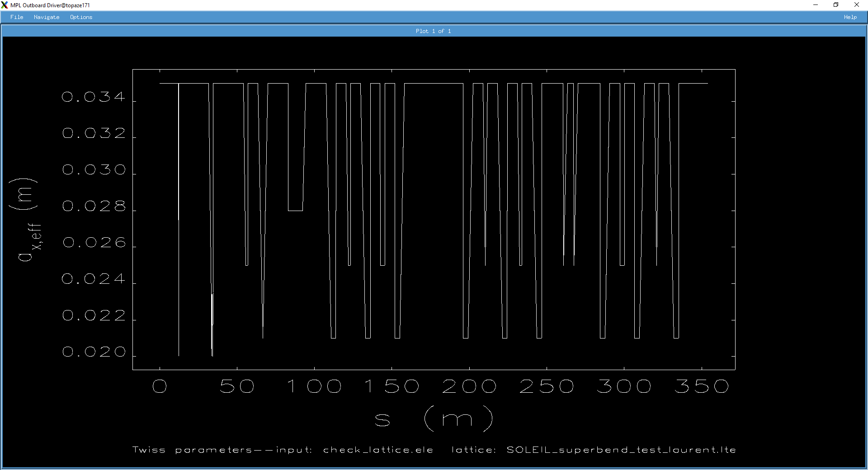Restore down the MPL window

coord(836,5)
